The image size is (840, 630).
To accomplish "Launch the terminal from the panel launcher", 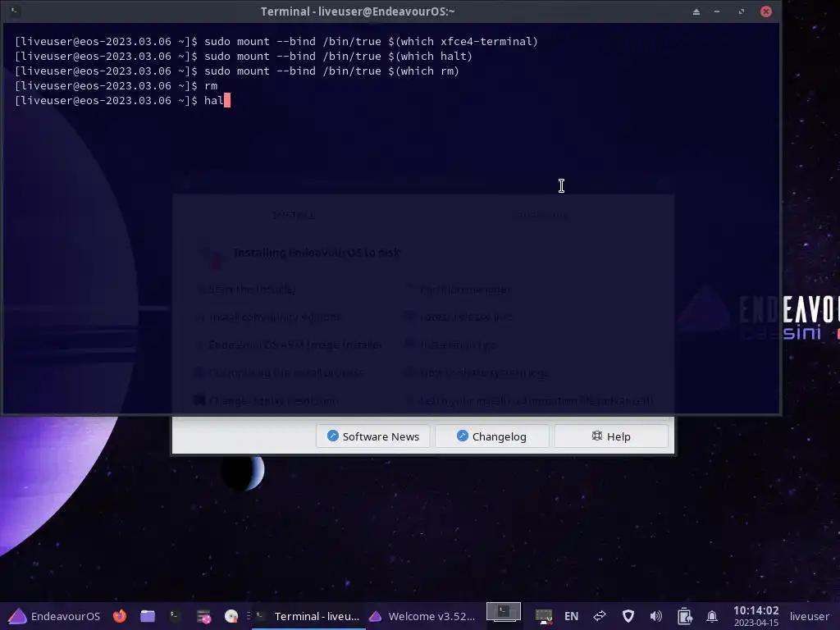I will (x=176, y=616).
